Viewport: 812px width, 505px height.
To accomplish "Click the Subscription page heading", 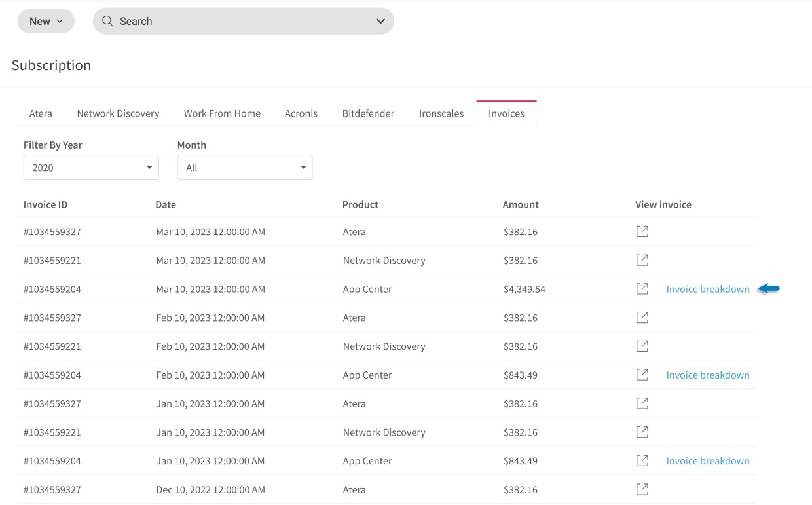I will [x=51, y=65].
